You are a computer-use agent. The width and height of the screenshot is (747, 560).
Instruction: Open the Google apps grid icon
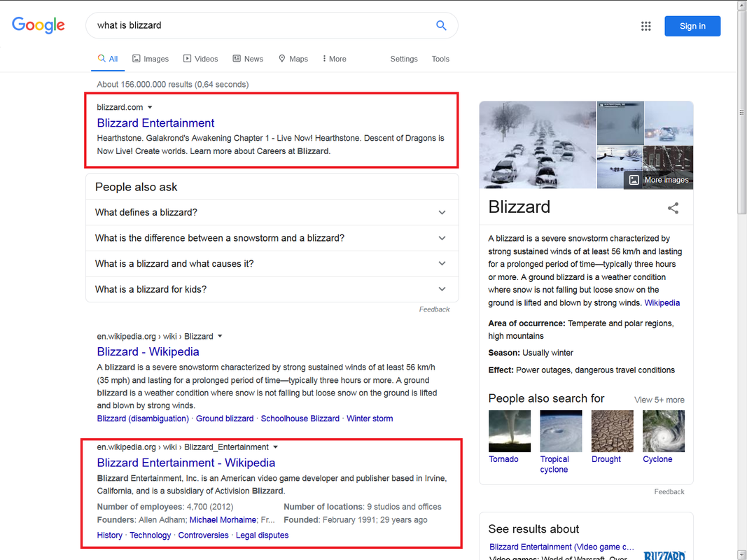645,26
